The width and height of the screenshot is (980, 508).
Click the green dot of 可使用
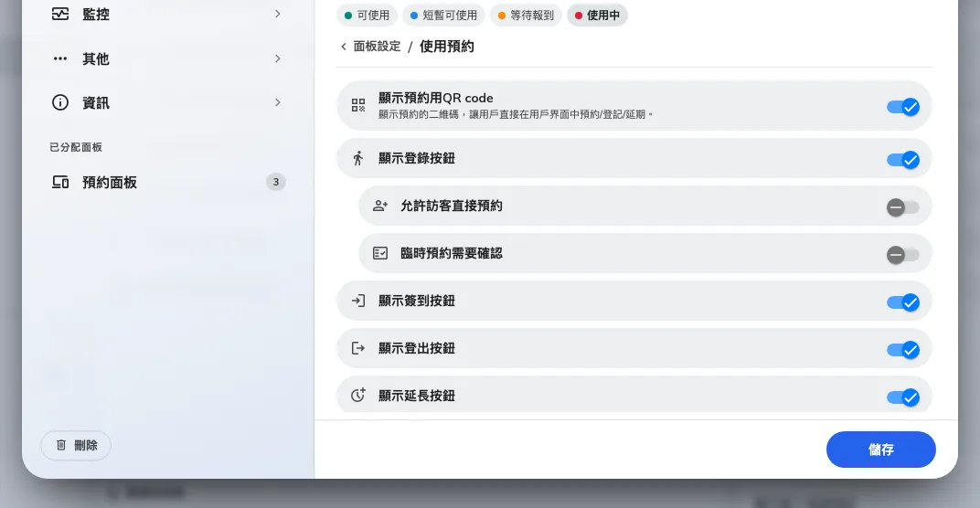(348, 16)
